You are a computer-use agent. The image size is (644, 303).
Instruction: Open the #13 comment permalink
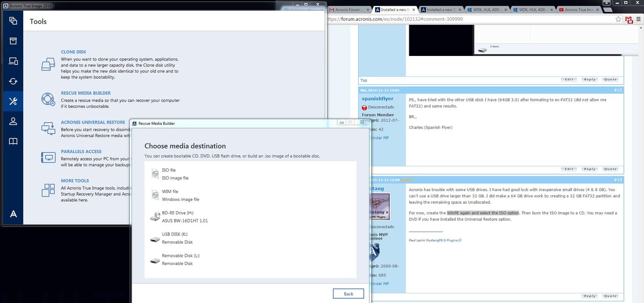[618, 179]
